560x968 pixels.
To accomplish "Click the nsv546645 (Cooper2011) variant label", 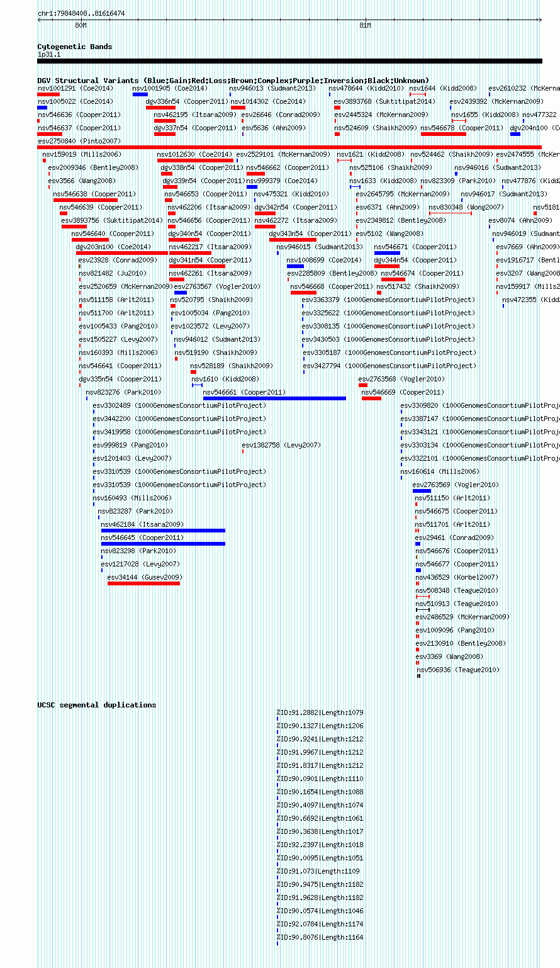I will pyautogui.click(x=142, y=537).
